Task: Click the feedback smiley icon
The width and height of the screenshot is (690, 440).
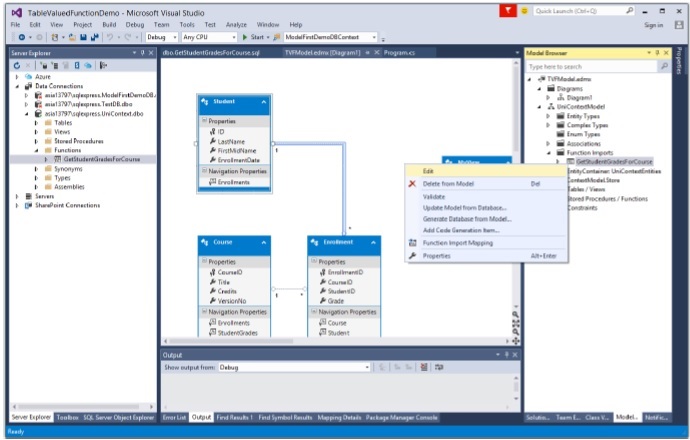Action: (x=524, y=11)
